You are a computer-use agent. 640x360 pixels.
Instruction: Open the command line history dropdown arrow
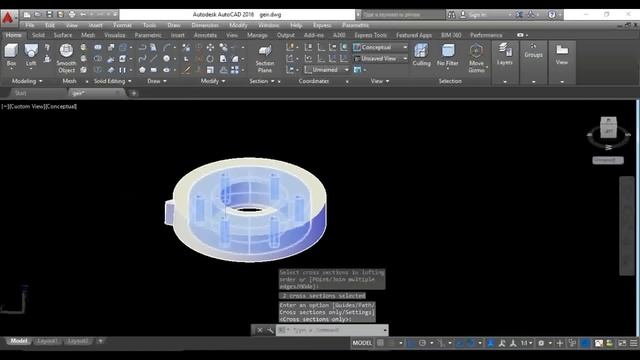(385, 330)
